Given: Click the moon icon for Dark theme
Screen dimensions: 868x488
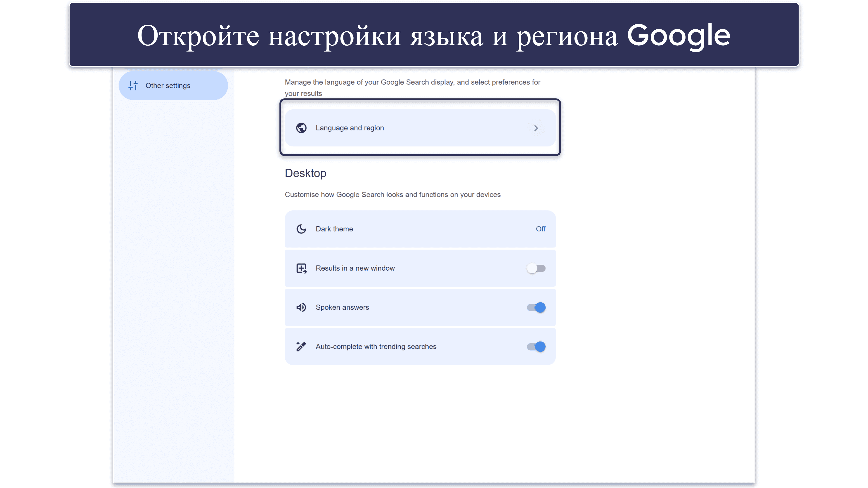Looking at the screenshot, I should click(x=301, y=229).
